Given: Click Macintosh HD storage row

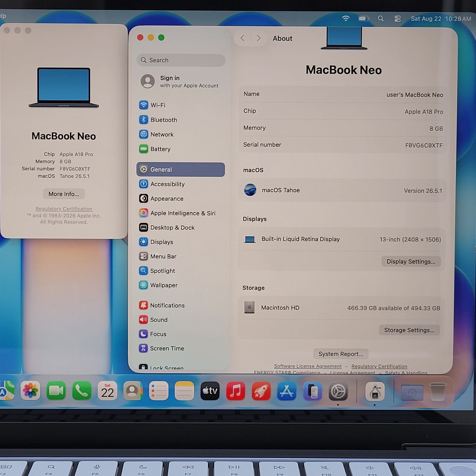Looking at the screenshot, I should click(x=342, y=308).
